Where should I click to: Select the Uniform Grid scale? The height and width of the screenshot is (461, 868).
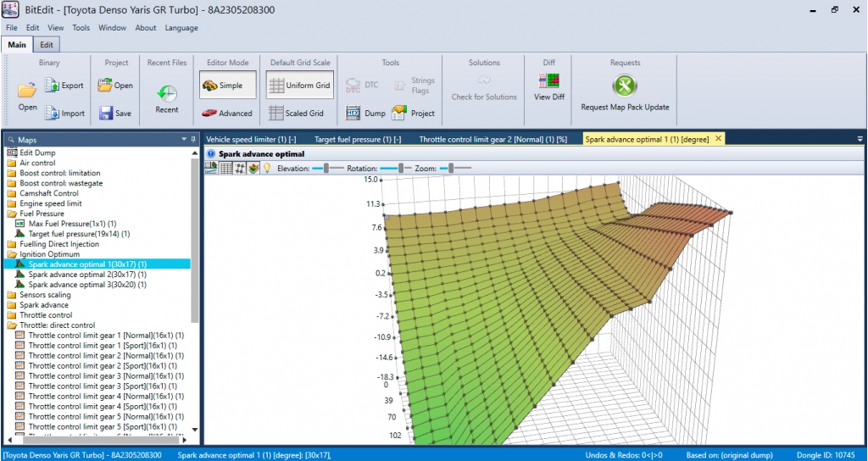[299, 86]
